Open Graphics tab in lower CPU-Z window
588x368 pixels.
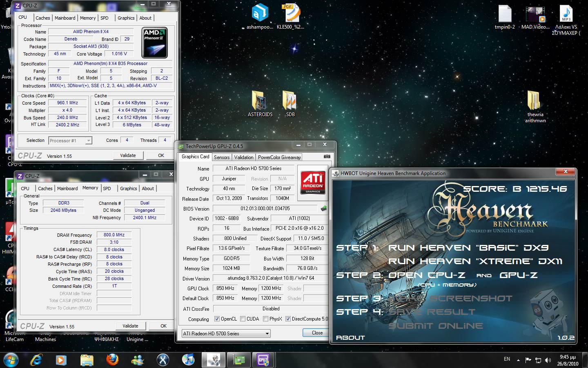click(129, 188)
